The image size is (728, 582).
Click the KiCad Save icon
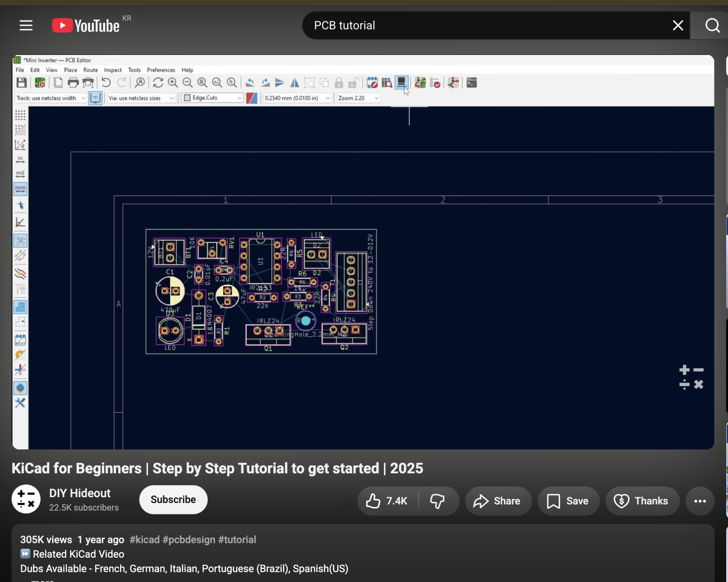click(21, 83)
